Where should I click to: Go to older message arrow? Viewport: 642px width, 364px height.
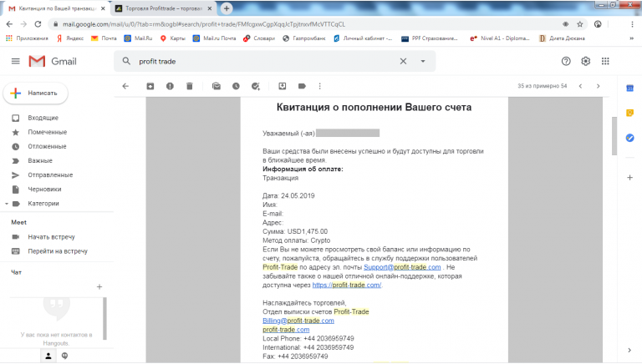click(x=599, y=86)
